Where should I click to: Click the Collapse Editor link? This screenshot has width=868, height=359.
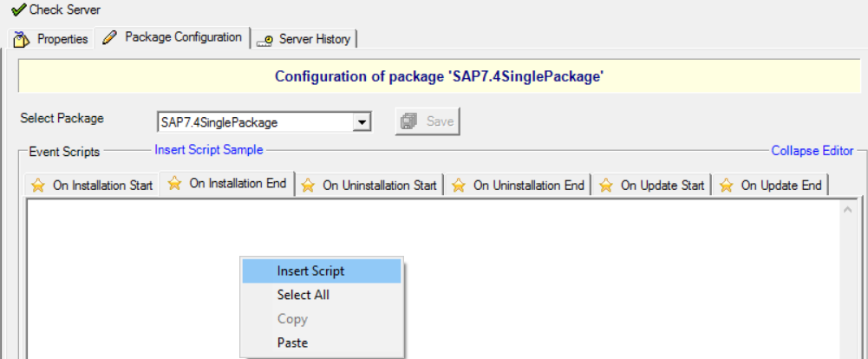(x=813, y=151)
